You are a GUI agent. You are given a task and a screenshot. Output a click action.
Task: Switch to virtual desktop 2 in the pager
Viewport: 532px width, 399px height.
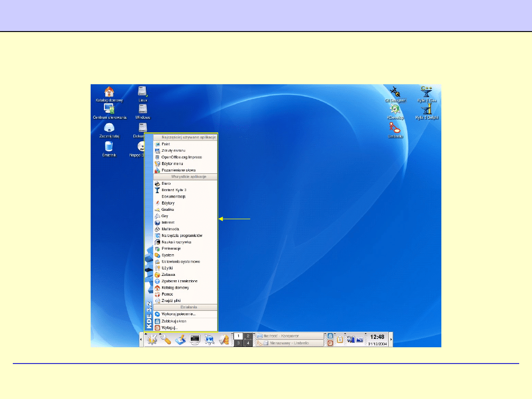(x=249, y=336)
